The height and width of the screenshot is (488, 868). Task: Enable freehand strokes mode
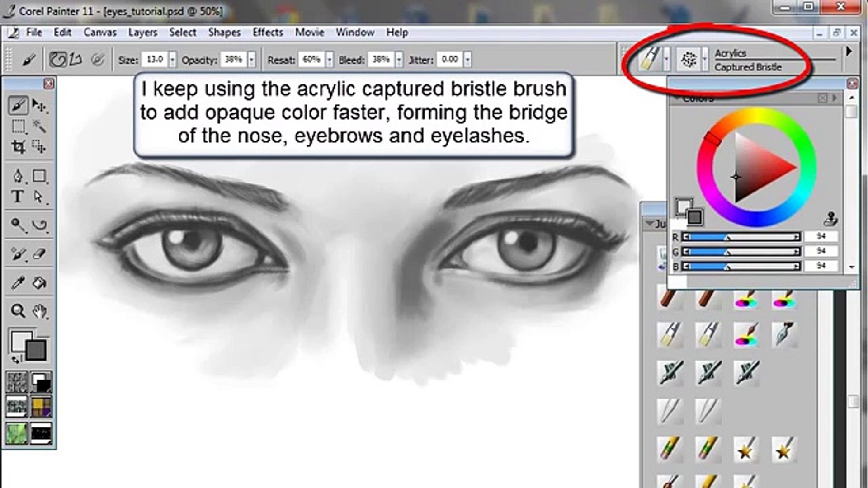[x=57, y=60]
